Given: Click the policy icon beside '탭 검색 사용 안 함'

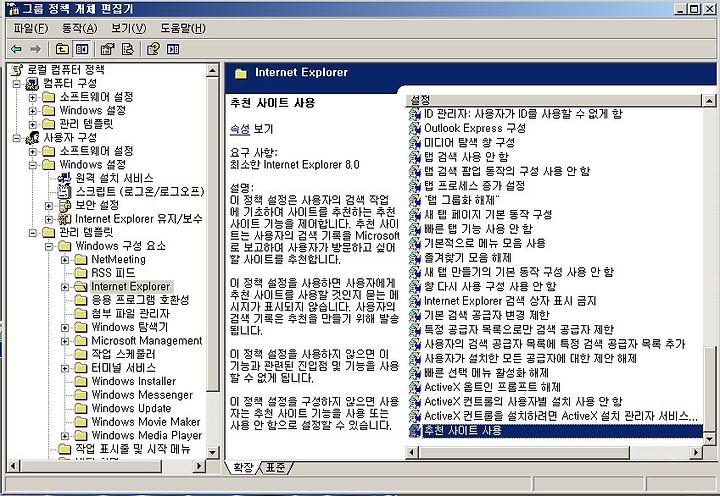Looking at the screenshot, I should pos(415,157).
